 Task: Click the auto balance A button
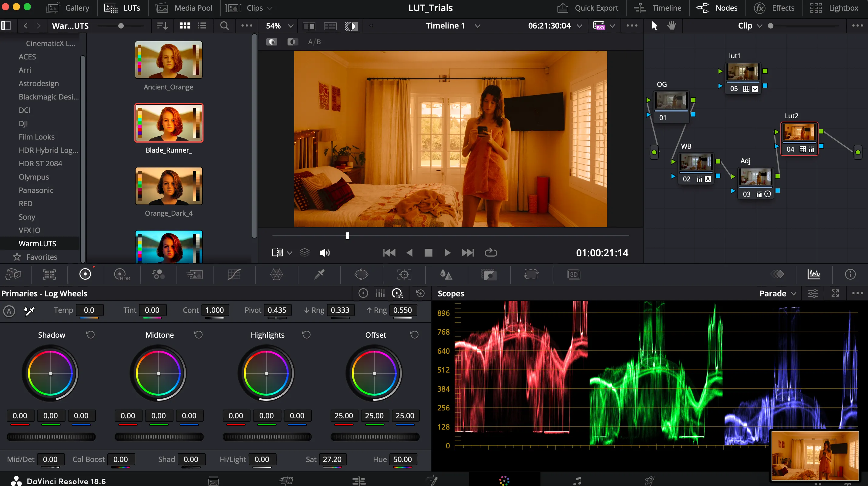pos(9,311)
